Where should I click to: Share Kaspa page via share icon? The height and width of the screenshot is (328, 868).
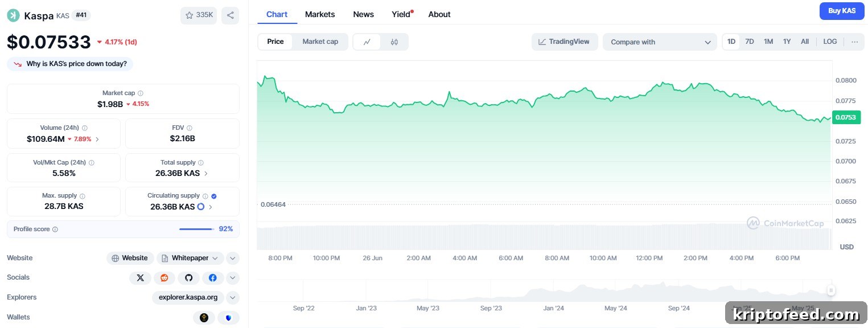(230, 15)
